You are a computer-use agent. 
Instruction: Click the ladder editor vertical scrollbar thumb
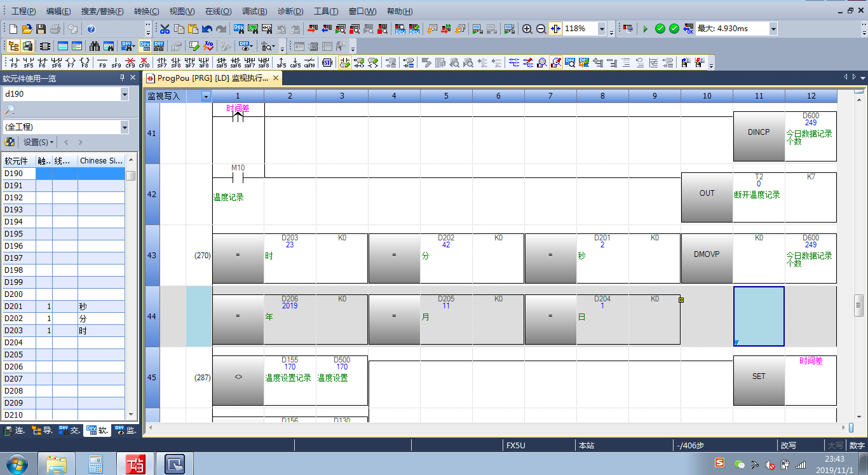(x=858, y=305)
